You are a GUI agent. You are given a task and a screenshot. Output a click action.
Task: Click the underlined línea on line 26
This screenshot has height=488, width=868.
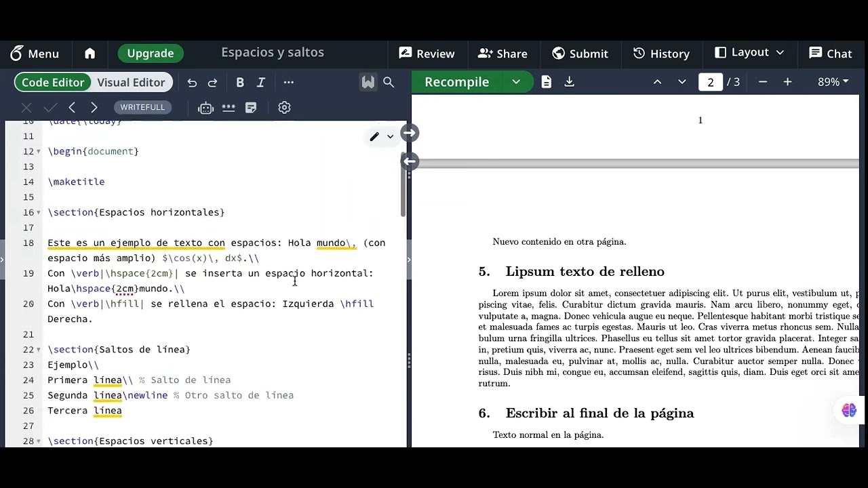click(108, 411)
